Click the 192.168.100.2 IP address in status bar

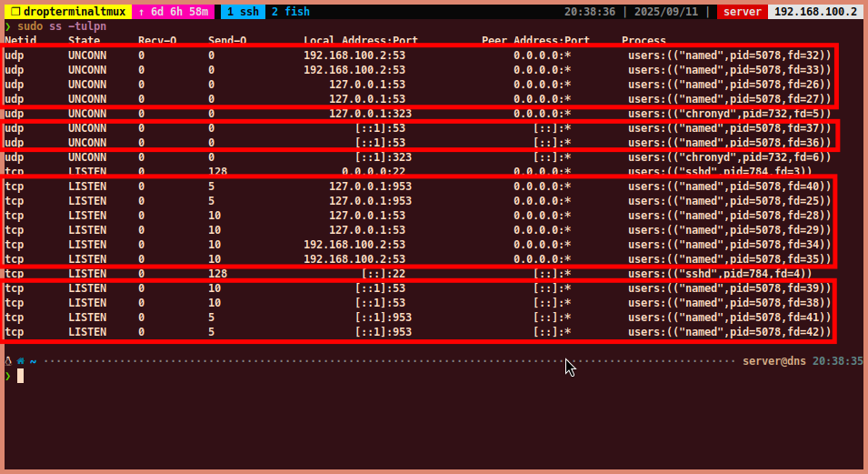click(815, 12)
